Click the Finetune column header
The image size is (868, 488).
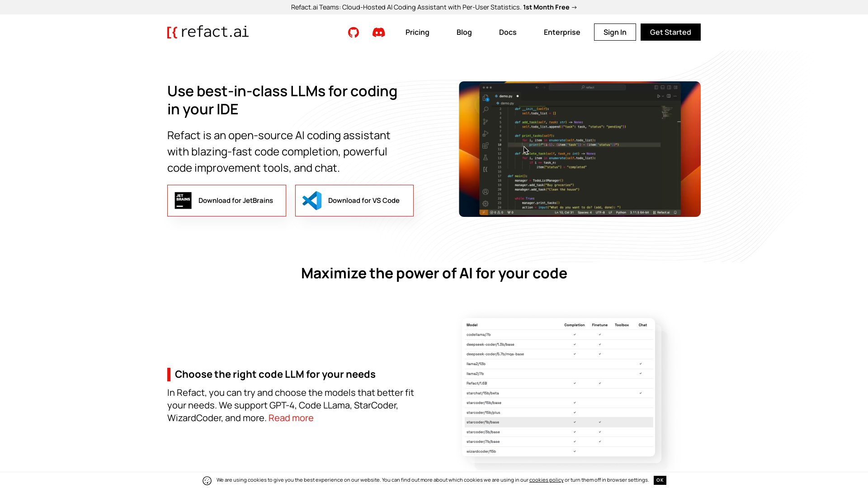pos(599,325)
